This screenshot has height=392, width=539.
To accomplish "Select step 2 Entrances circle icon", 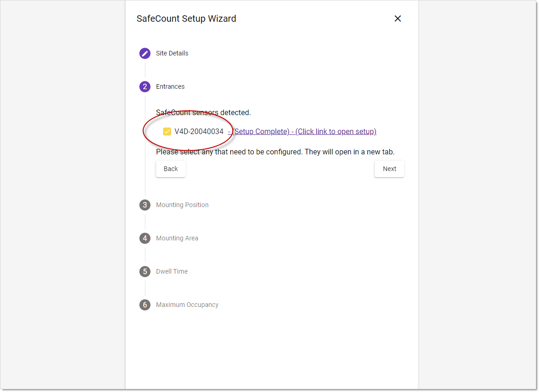I will (x=145, y=86).
